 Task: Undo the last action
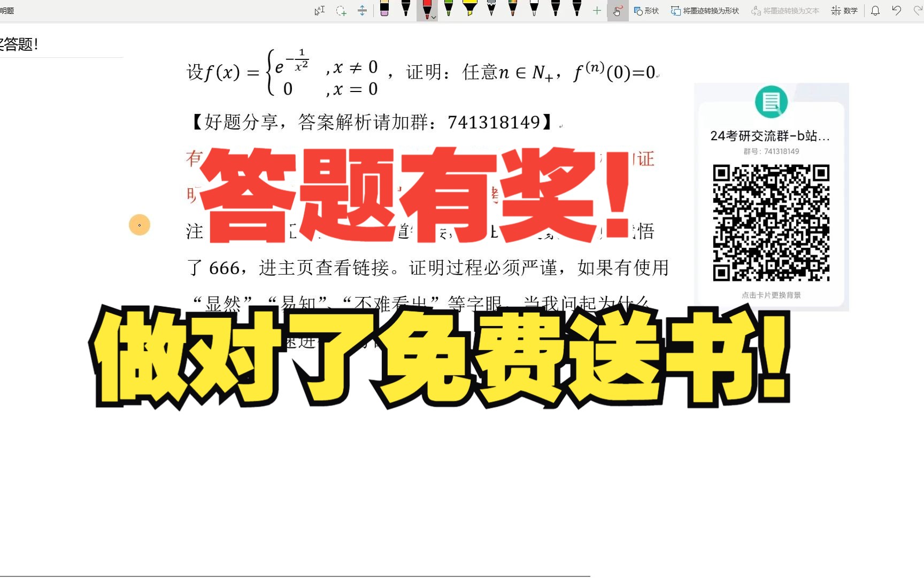897,11
